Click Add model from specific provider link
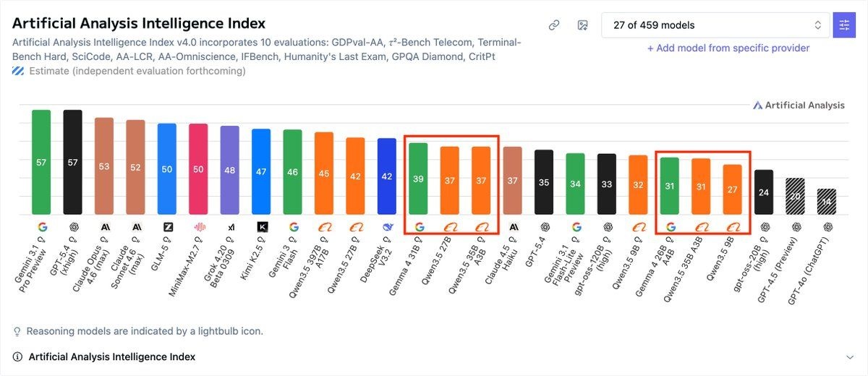The image size is (868, 376). coord(728,48)
